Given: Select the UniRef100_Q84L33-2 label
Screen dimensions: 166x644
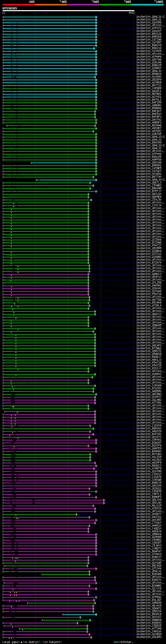Looking at the screenshot, I should pos(151,137).
